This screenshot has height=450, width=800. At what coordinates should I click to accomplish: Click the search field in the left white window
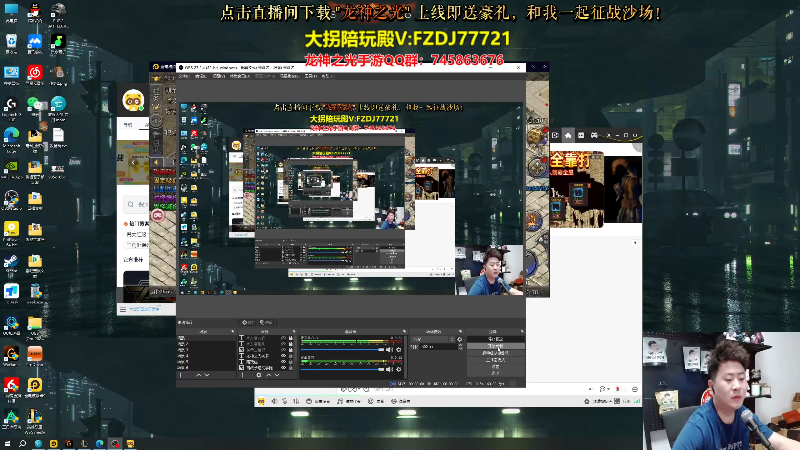click(x=138, y=204)
